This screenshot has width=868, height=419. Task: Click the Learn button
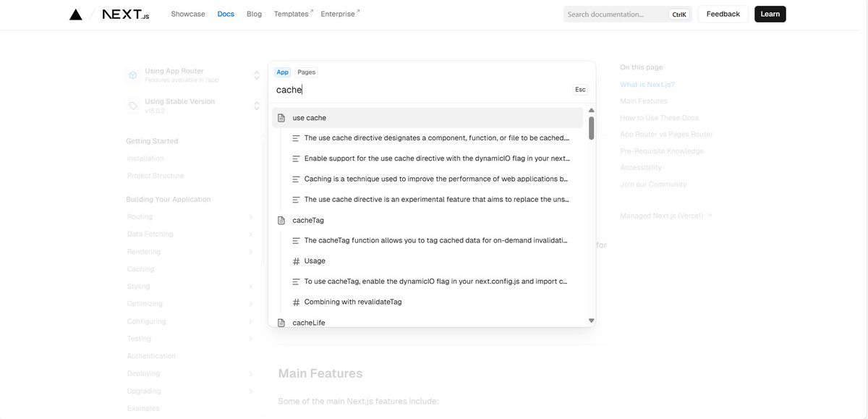pos(770,14)
